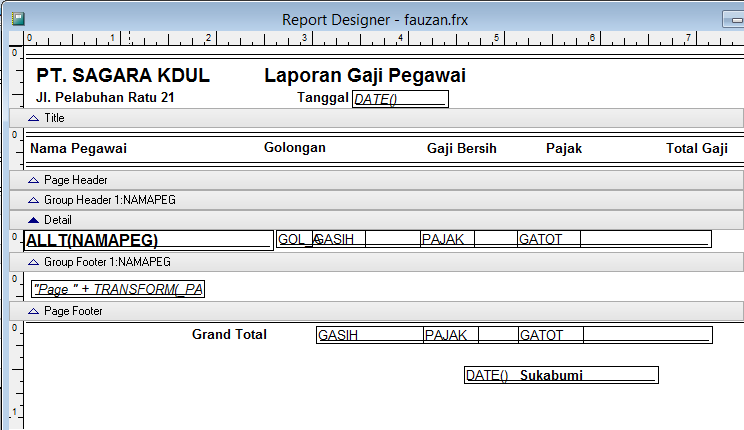
Task: Select the DATE() field in Title band
Action: pos(400,99)
